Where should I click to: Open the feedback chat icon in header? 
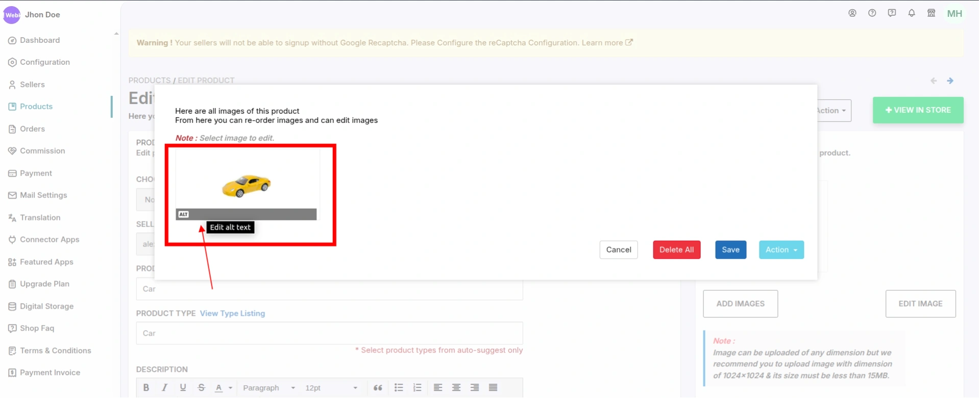(x=892, y=13)
